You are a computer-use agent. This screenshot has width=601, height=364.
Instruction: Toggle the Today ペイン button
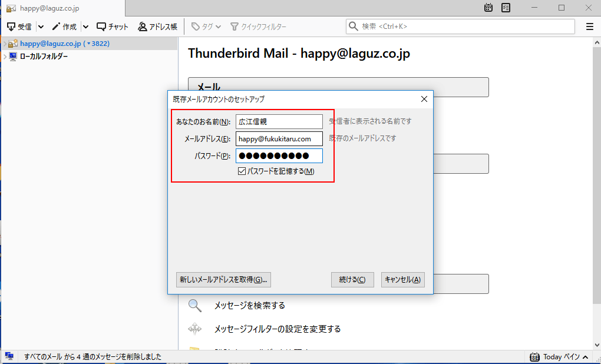point(559,357)
